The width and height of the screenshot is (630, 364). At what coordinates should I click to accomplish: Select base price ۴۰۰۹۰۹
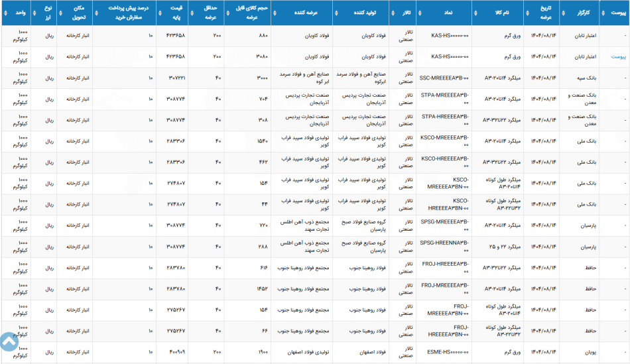pos(177,352)
